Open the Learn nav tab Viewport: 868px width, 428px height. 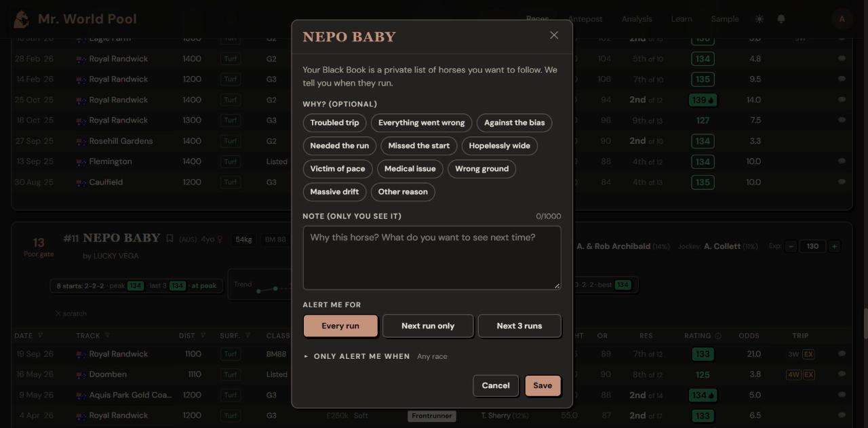click(682, 19)
